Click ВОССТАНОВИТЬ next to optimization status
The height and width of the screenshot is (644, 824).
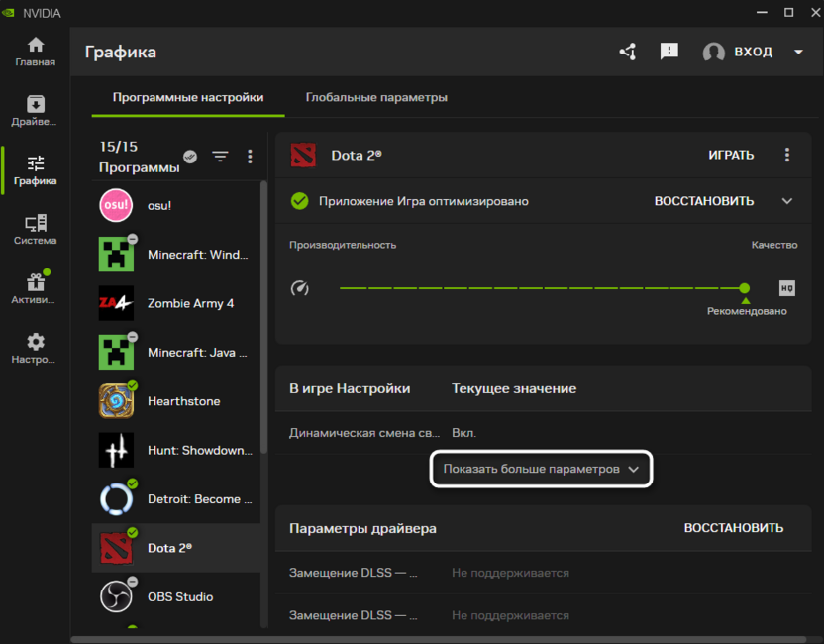[703, 201]
